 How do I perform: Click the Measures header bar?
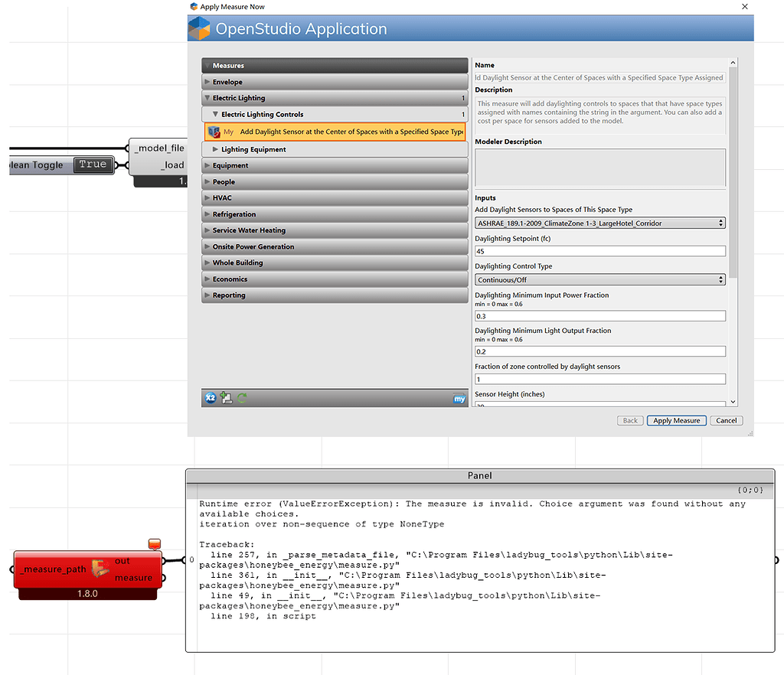point(335,66)
